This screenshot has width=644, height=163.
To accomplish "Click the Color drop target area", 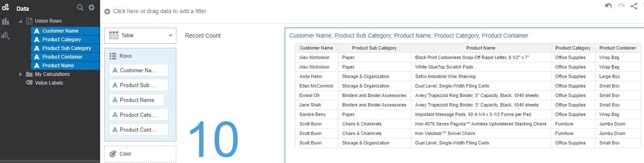I will 140,154.
